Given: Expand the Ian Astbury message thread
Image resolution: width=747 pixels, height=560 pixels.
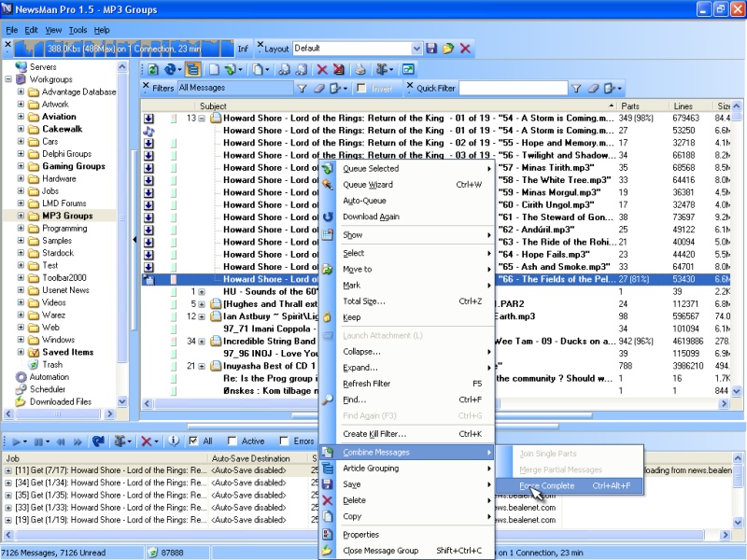Looking at the screenshot, I should tap(202, 316).
